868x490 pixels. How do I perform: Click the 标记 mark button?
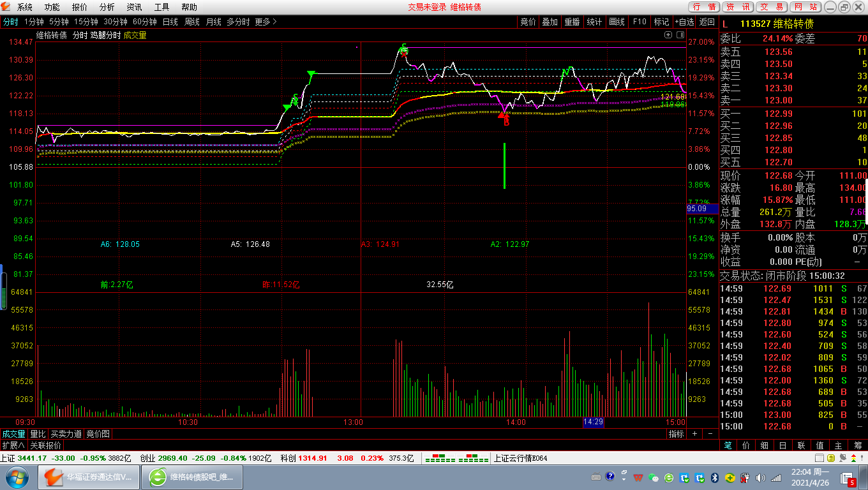[x=661, y=22]
